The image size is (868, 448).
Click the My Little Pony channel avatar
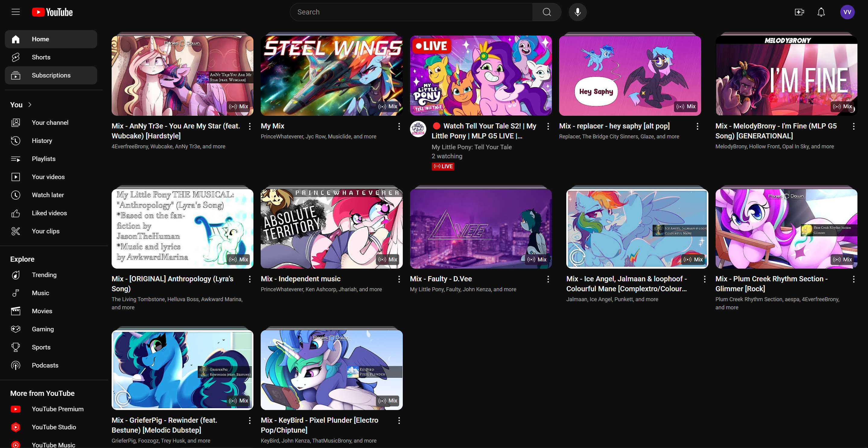(x=418, y=129)
